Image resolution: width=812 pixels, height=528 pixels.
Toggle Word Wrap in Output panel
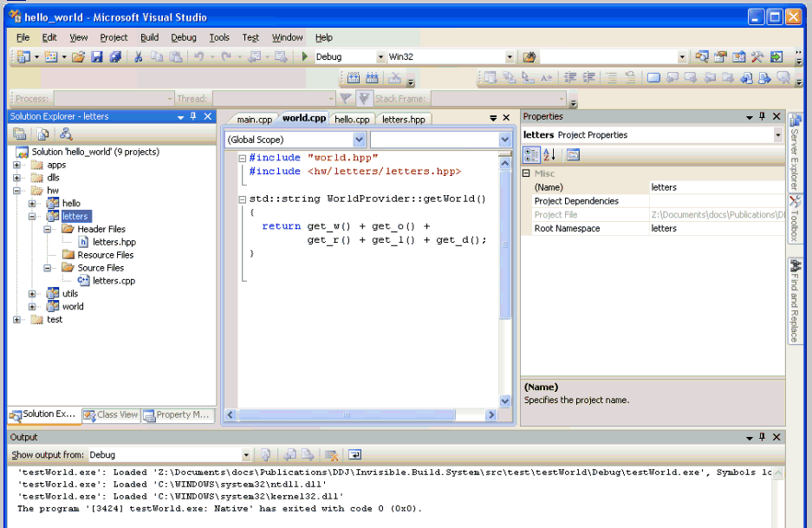355,454
